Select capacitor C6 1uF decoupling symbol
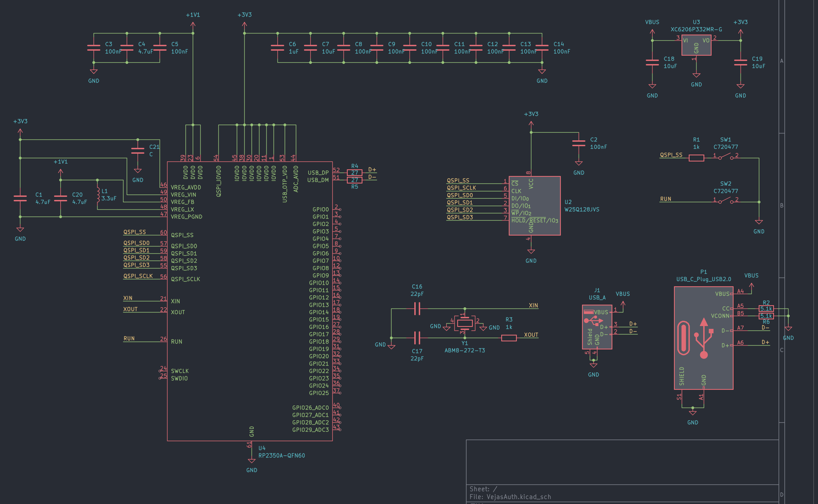The height and width of the screenshot is (504, 818). click(x=277, y=48)
